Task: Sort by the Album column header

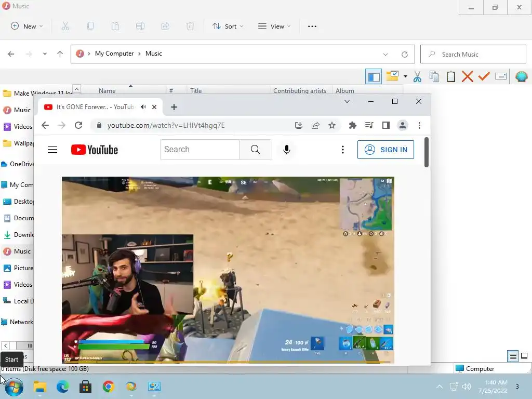Action: pyautogui.click(x=345, y=90)
